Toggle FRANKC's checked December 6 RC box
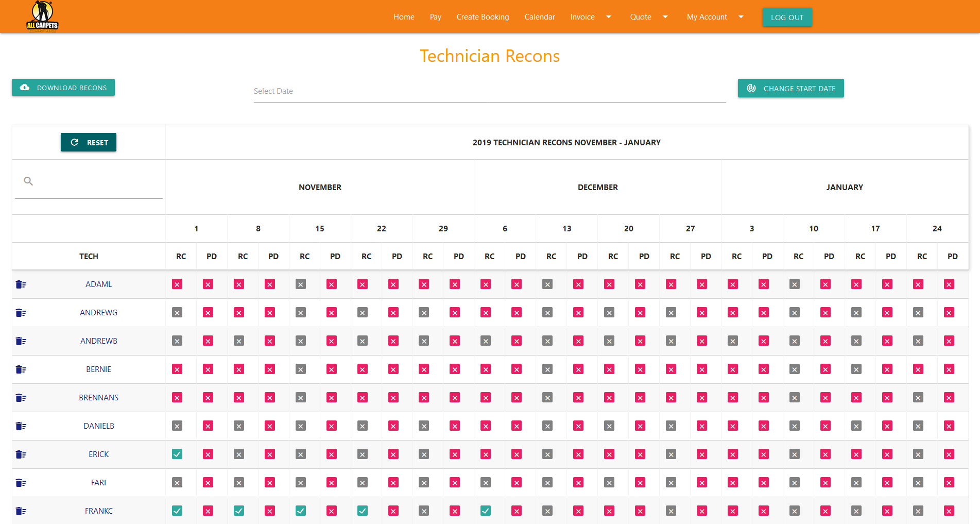This screenshot has height=524, width=980. [x=486, y=511]
